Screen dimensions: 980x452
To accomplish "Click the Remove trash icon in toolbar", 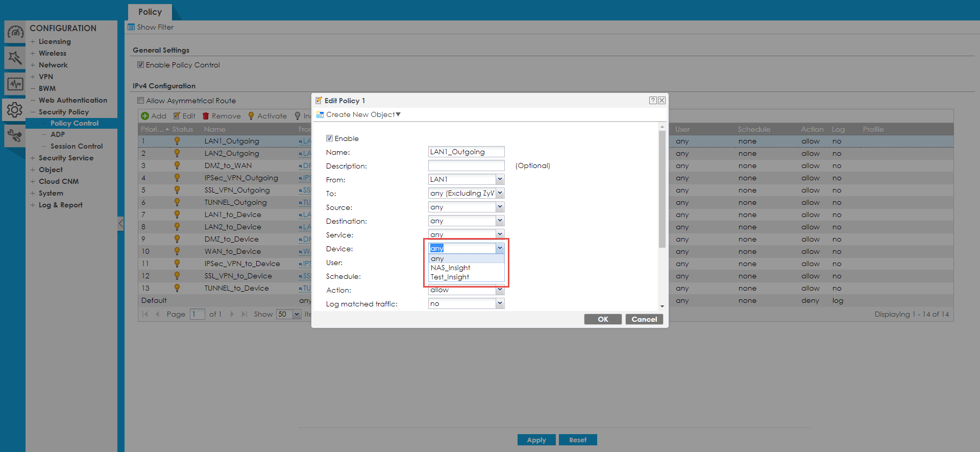I will 206,116.
